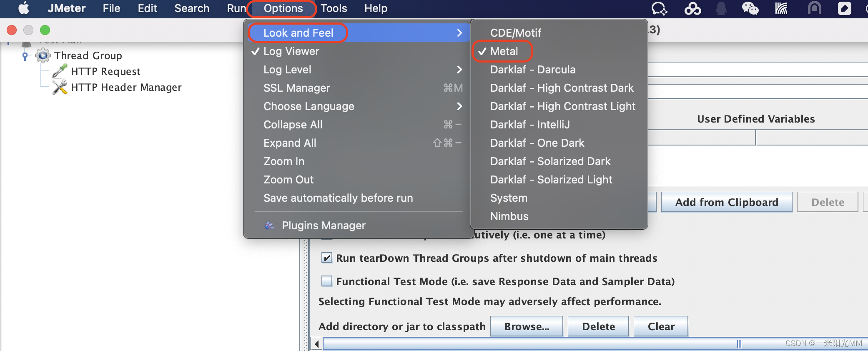Screen dimensions: 868x351
Task: Select Nimbus look and feel
Action: tap(559, 216)
